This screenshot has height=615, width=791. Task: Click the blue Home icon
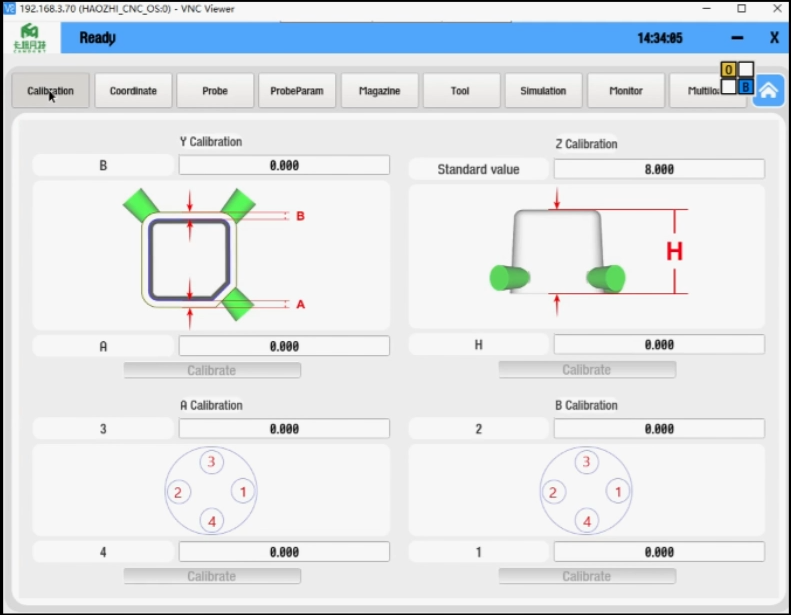coord(768,90)
